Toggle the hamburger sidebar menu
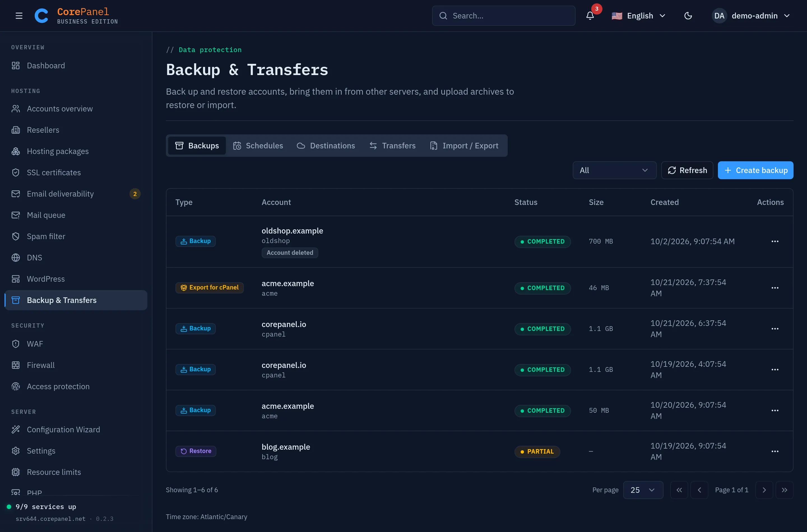 pos(19,16)
